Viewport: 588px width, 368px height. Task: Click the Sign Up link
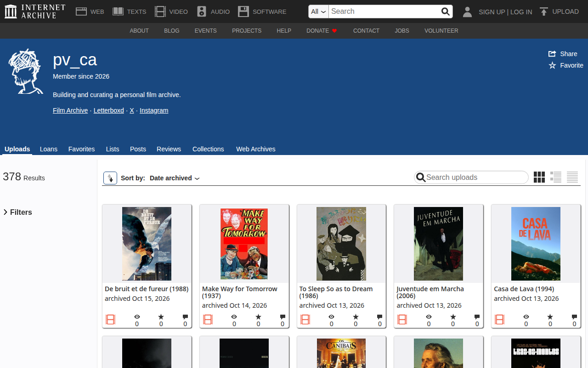tap(492, 12)
